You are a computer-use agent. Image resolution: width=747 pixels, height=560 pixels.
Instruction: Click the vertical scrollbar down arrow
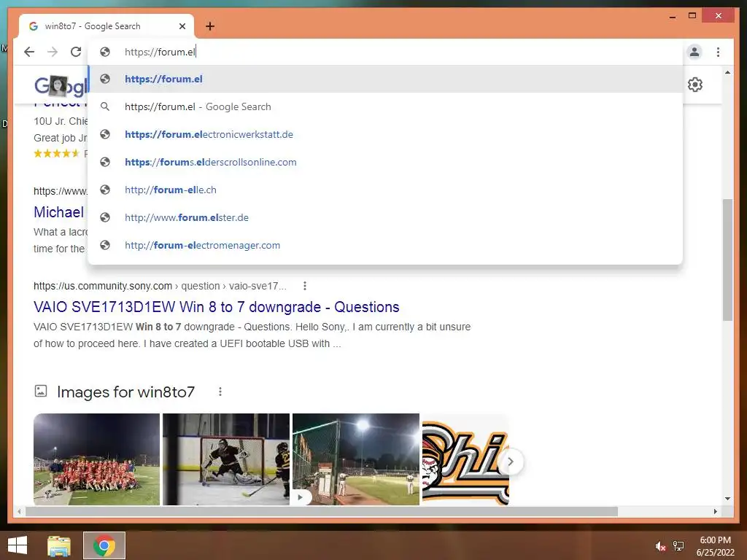(727, 499)
